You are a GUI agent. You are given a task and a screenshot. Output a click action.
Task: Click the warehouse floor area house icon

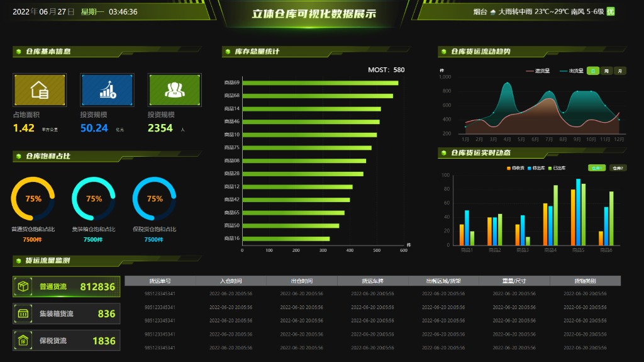[x=40, y=90]
